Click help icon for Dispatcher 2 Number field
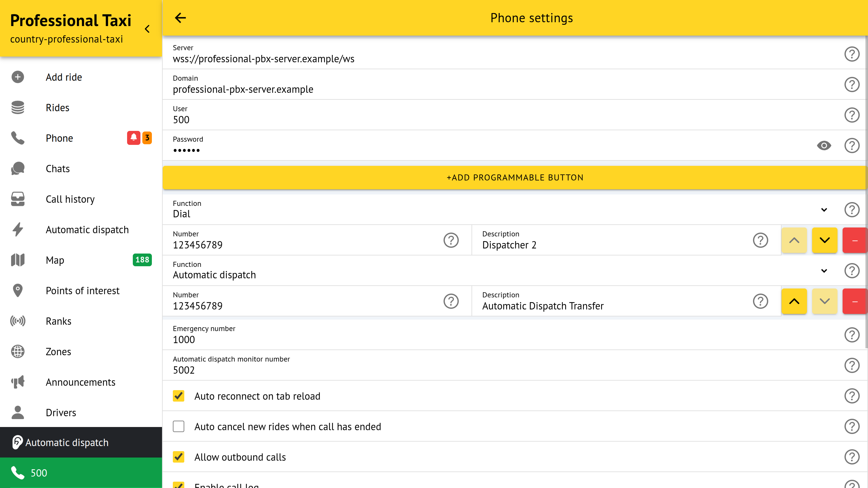The height and width of the screenshot is (488, 868). (451, 240)
